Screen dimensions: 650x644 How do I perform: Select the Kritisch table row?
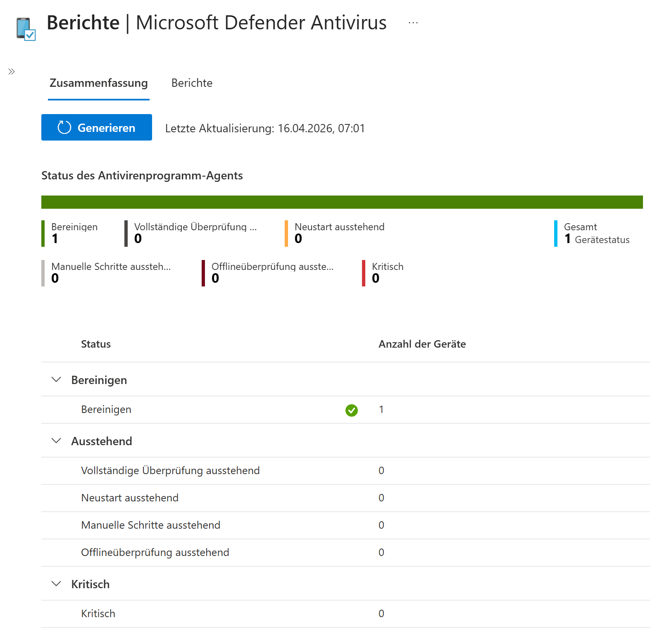coord(345,614)
